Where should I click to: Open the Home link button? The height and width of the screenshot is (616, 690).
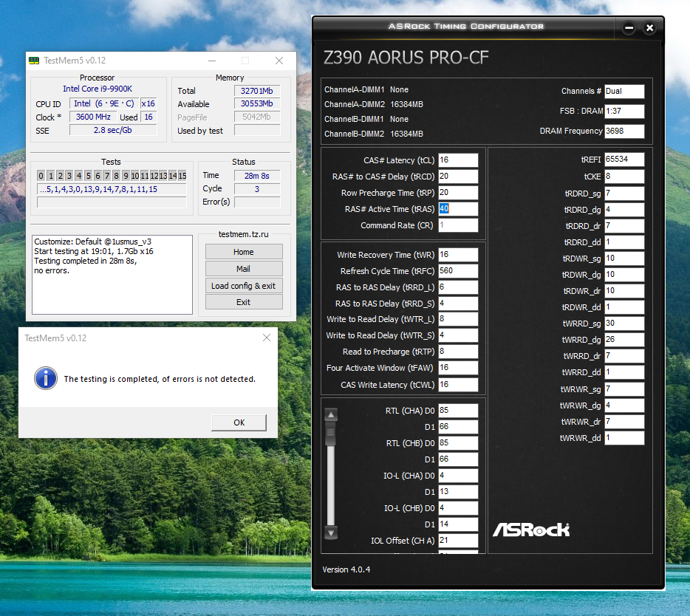coord(244,252)
